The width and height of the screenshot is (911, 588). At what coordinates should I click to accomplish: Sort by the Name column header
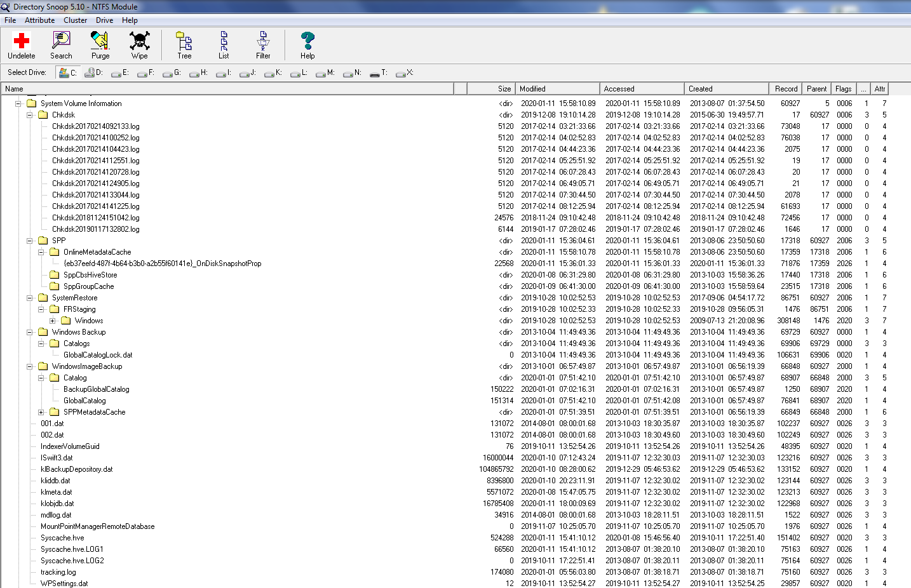click(x=227, y=89)
